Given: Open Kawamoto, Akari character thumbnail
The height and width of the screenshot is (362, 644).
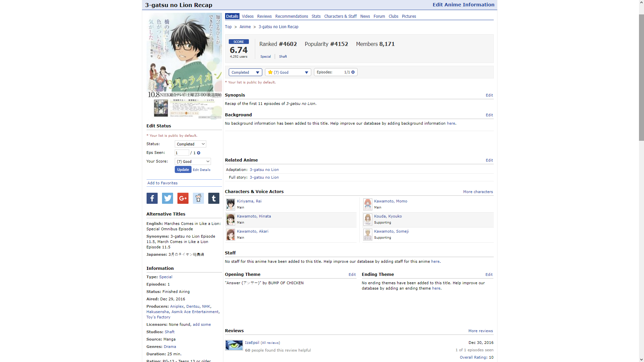Looking at the screenshot, I should point(230,234).
